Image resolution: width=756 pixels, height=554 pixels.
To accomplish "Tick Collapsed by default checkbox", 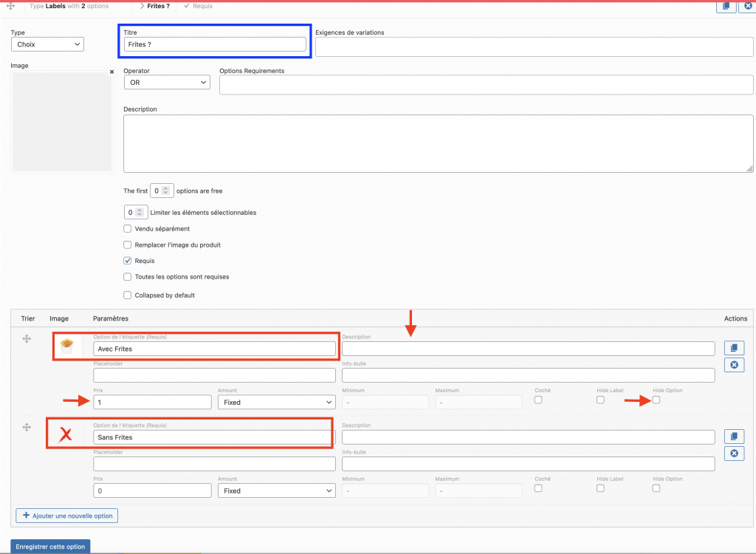I will point(128,295).
